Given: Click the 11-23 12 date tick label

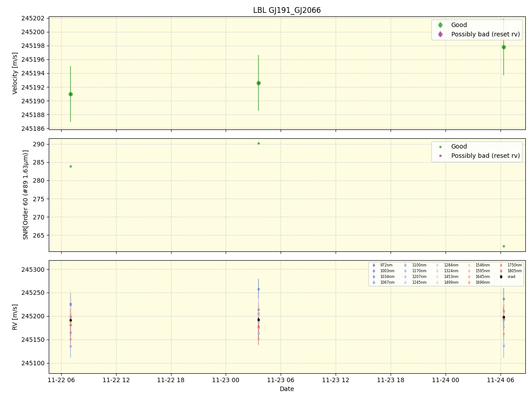Looking at the screenshot, I should click(336, 380).
